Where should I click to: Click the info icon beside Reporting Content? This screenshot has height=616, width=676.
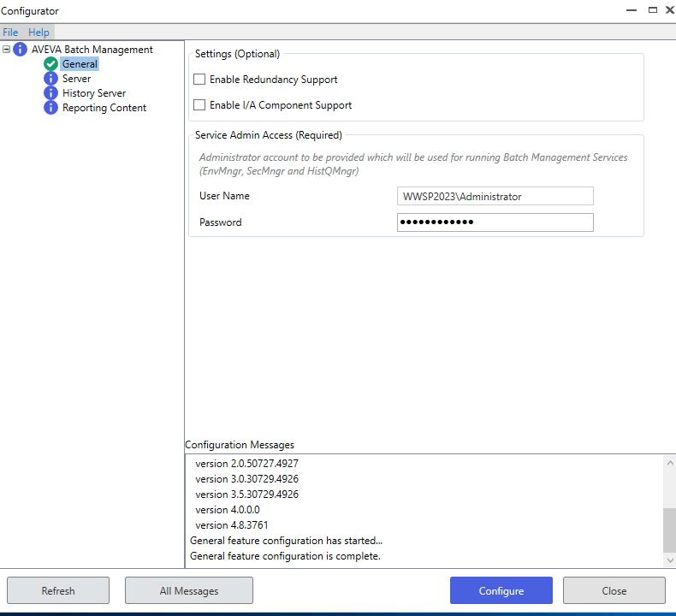click(x=50, y=108)
